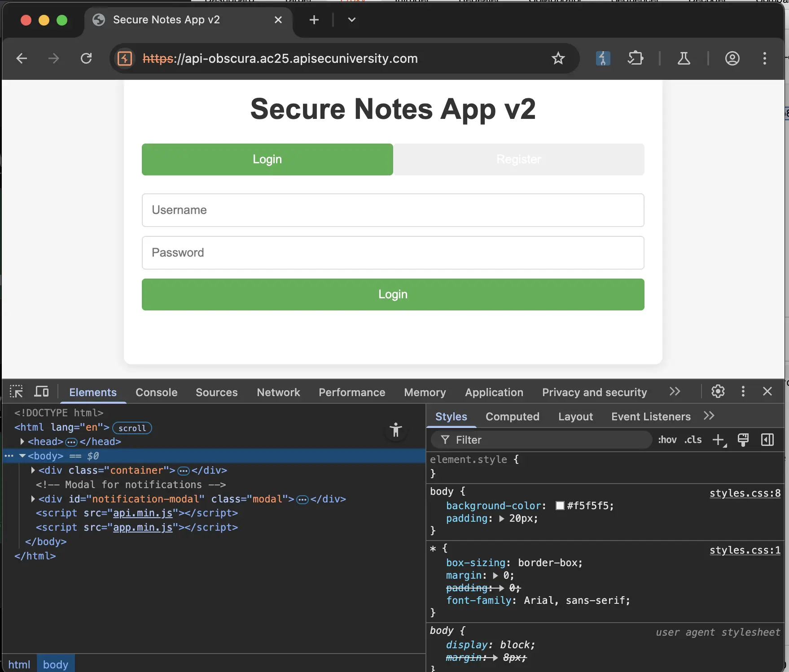Open the accessibility tree view button

(396, 430)
